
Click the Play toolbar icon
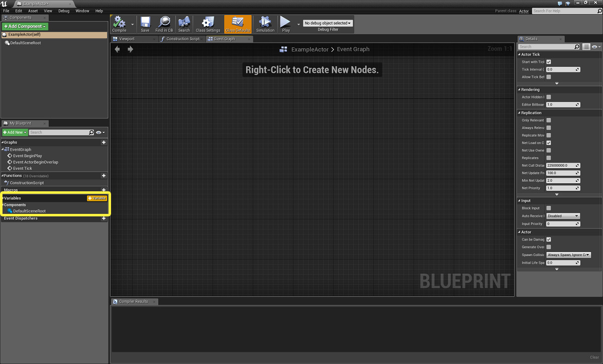coord(286,24)
